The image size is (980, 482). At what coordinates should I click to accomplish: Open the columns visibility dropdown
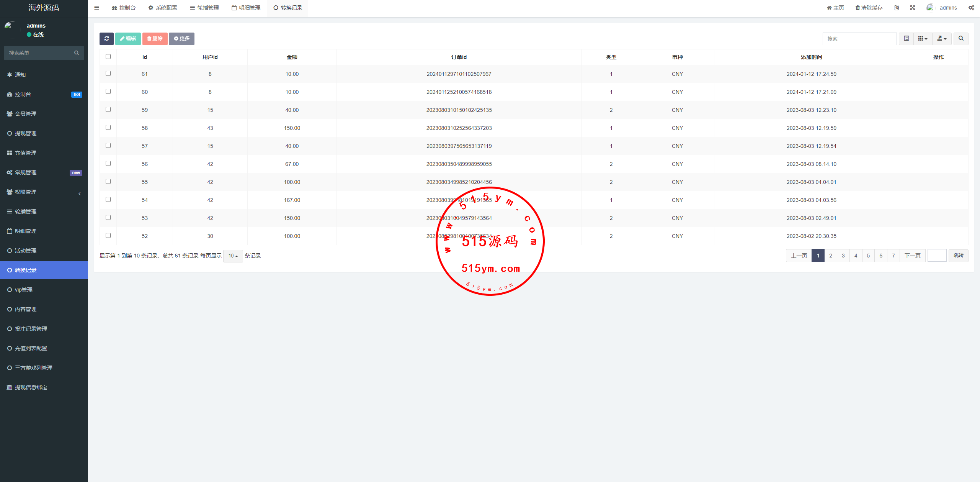[923, 39]
